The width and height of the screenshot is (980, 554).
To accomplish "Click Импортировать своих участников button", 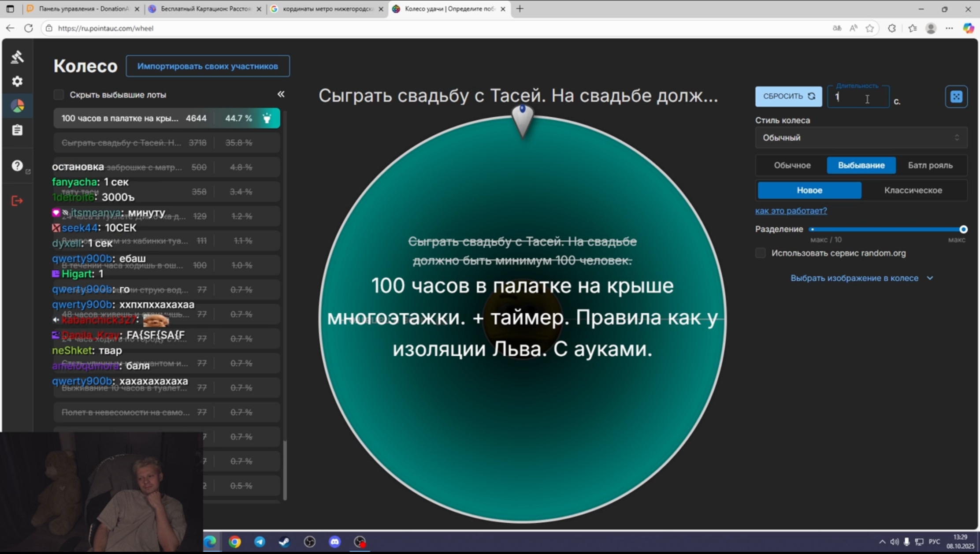I will (208, 66).
